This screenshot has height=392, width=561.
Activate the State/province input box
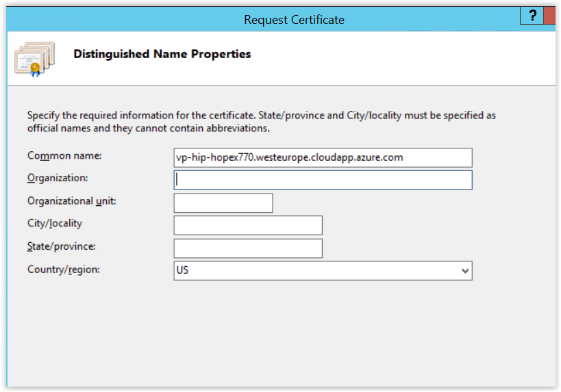[x=248, y=248]
